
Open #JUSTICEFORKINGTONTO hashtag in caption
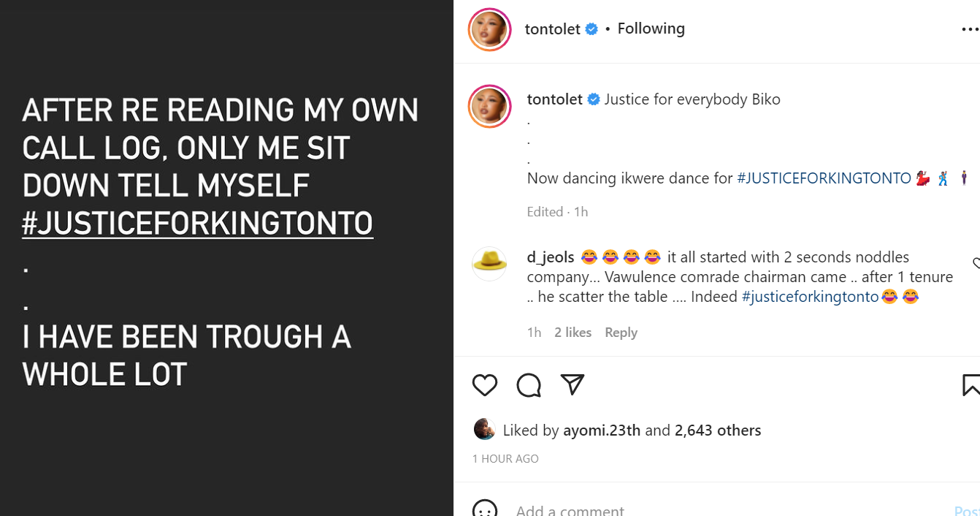[x=824, y=178]
